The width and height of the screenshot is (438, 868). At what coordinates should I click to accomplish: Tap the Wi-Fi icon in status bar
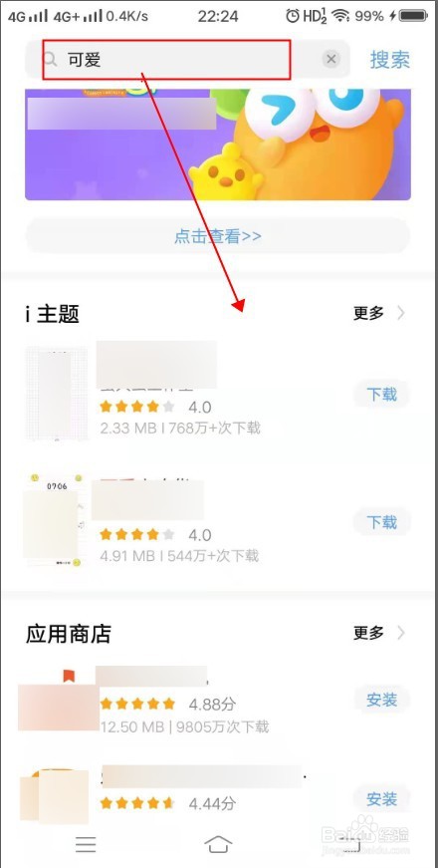341,17
